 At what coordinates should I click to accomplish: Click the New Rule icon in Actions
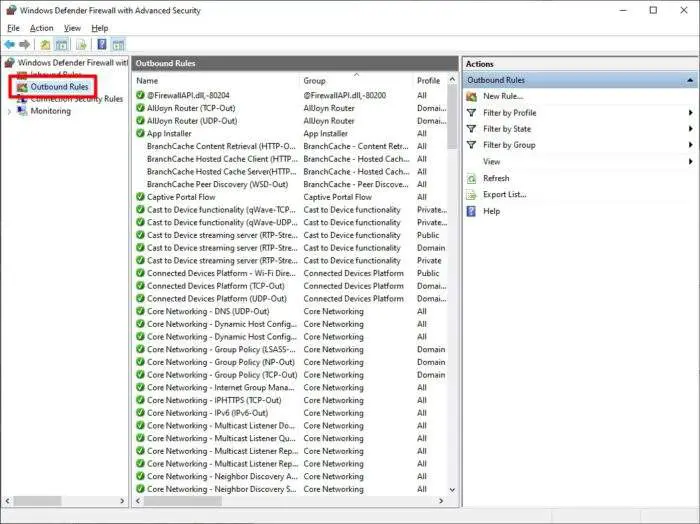click(471, 96)
